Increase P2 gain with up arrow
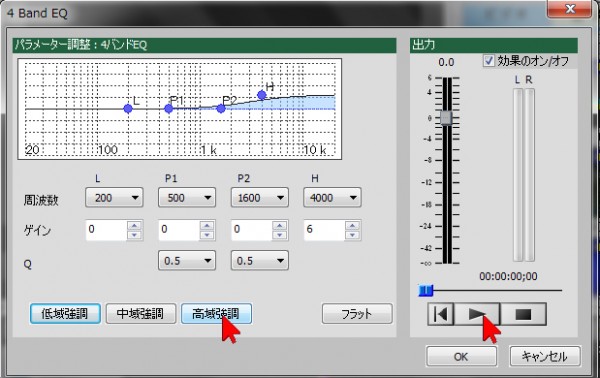 click(x=280, y=225)
